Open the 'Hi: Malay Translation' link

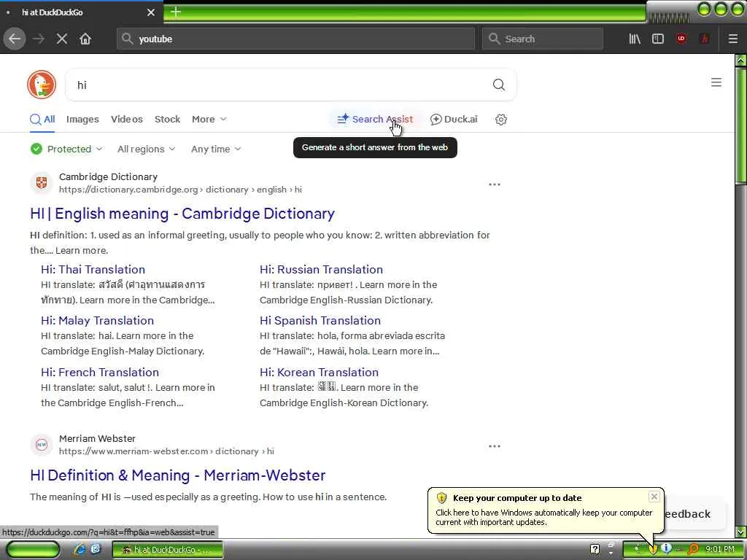pyautogui.click(x=97, y=320)
